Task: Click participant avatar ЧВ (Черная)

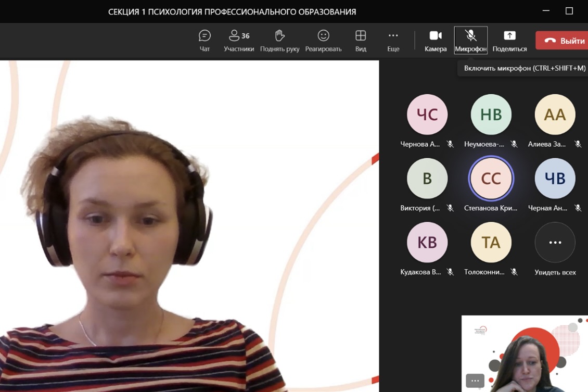Action: [555, 179]
